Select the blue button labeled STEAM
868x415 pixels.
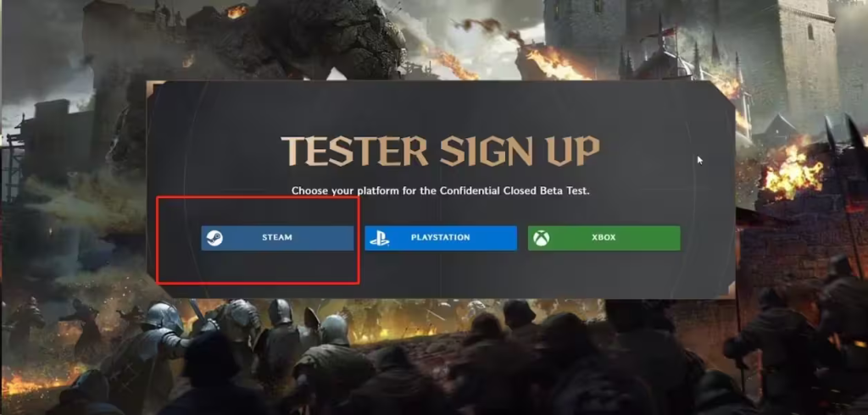[x=277, y=238]
